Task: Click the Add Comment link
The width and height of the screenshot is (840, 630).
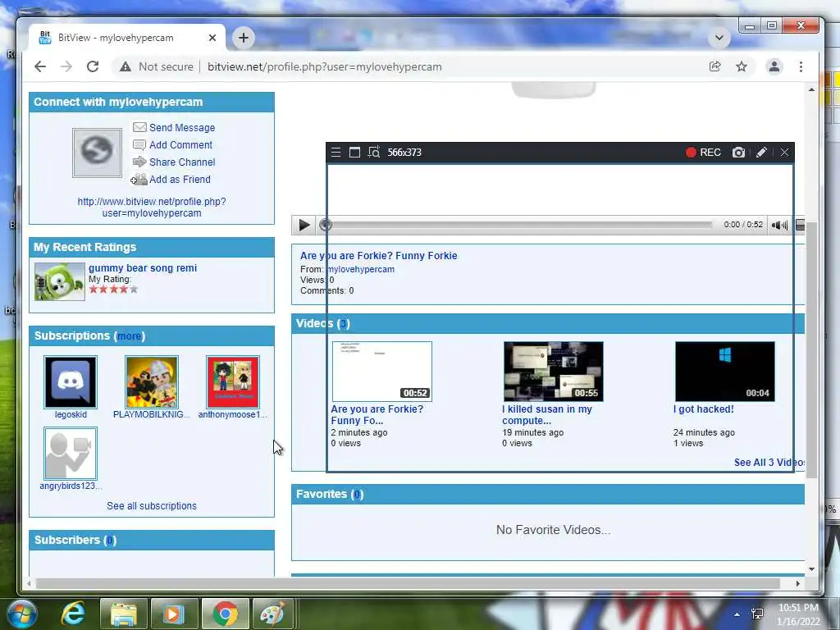Action: click(180, 144)
